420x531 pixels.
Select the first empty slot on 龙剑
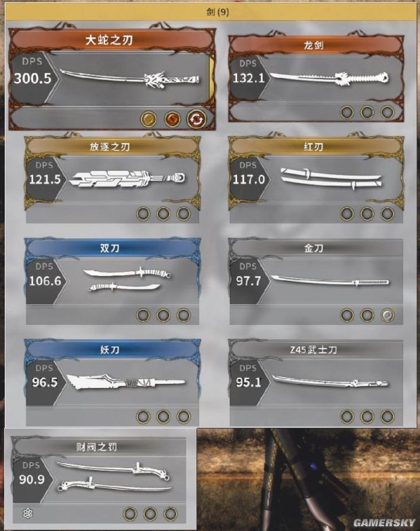click(x=347, y=112)
